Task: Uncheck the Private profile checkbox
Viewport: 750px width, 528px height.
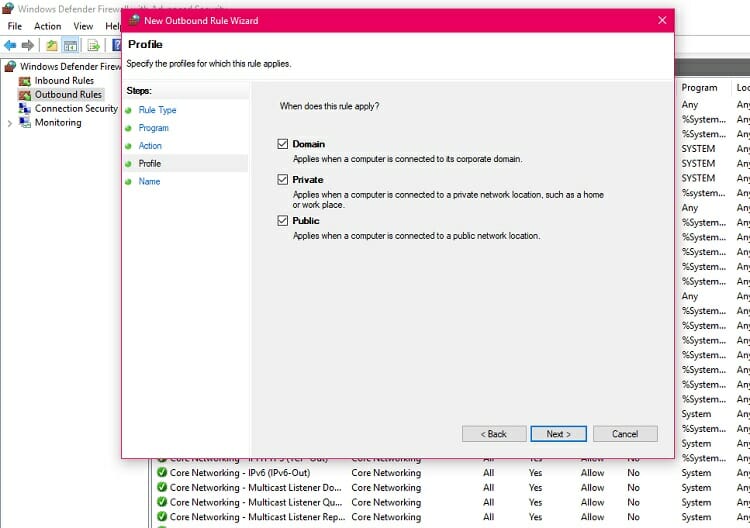Action: click(283, 179)
